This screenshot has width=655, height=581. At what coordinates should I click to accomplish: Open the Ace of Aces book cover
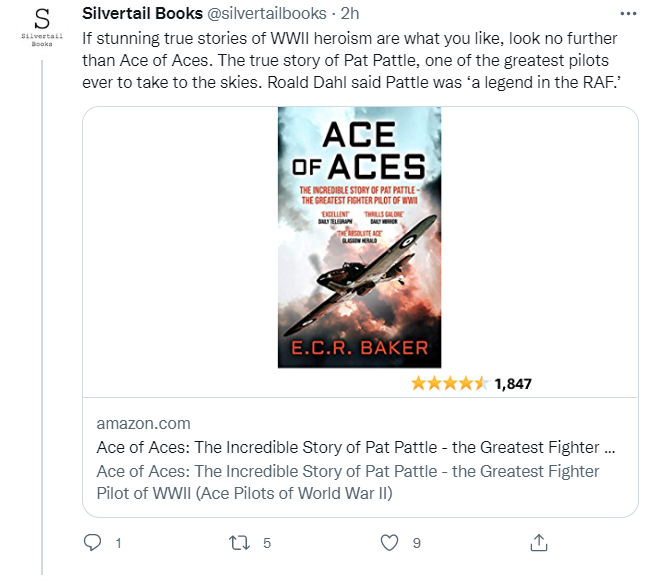(x=359, y=237)
